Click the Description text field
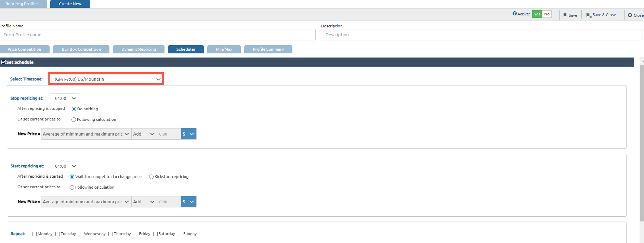 pyautogui.click(x=482, y=35)
